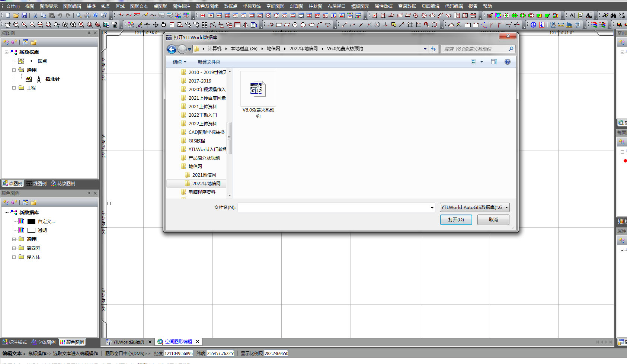Click the cut scissors toolbar icon
The image size is (627, 364).
point(35,15)
